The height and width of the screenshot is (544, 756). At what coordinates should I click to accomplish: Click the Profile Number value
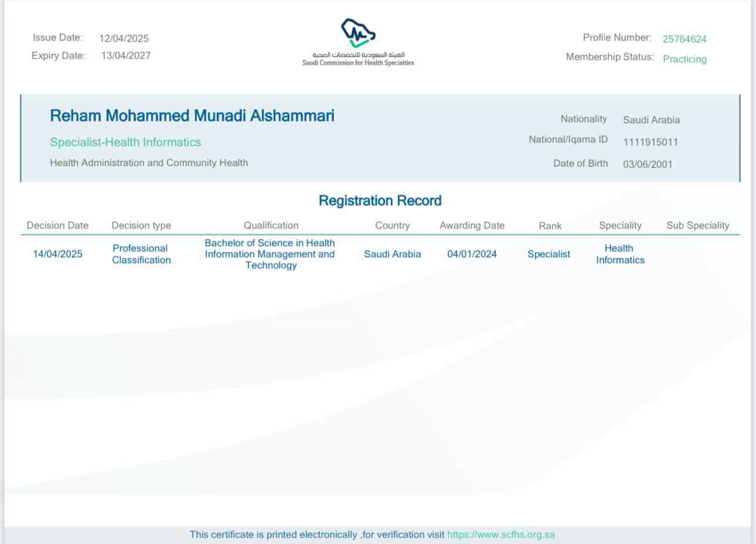point(684,39)
